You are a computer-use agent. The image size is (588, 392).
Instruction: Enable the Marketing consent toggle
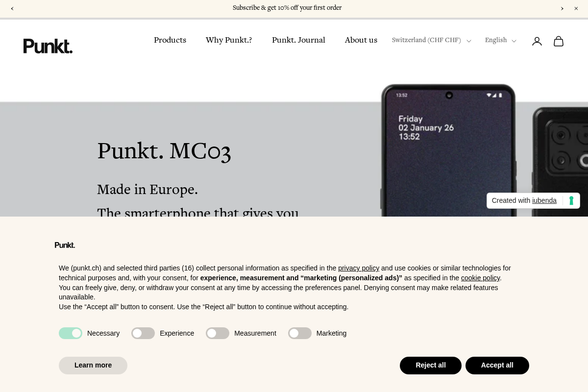pyautogui.click(x=299, y=333)
